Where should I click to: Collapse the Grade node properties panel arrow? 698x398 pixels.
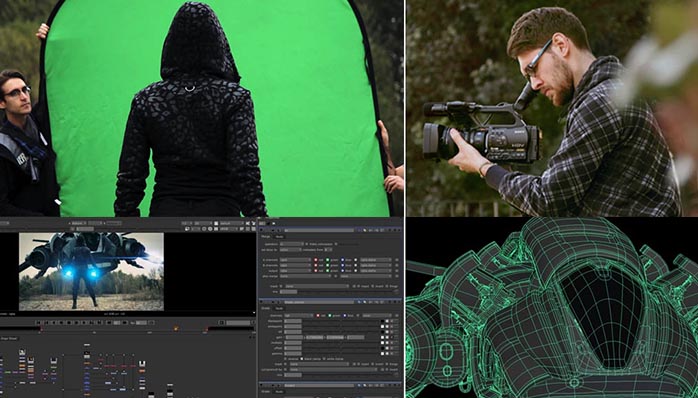[261, 301]
